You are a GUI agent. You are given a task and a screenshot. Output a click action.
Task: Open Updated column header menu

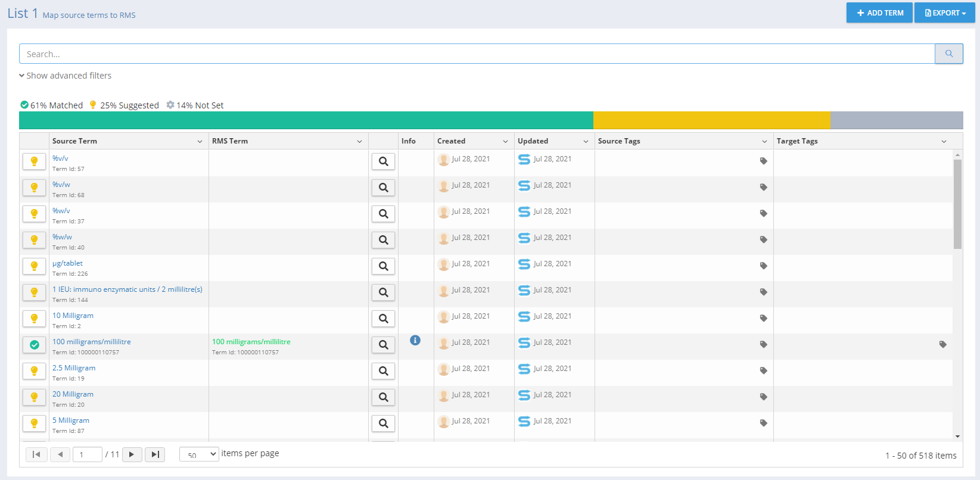click(586, 141)
